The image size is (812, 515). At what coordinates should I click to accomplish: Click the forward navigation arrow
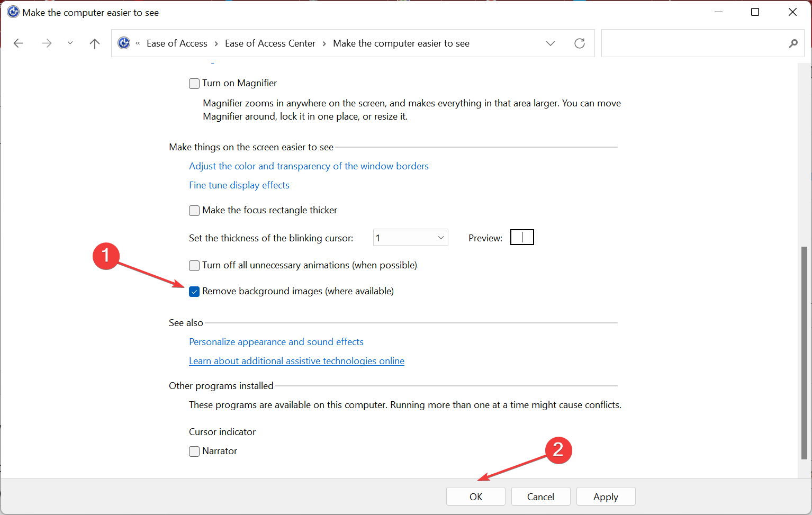(47, 43)
